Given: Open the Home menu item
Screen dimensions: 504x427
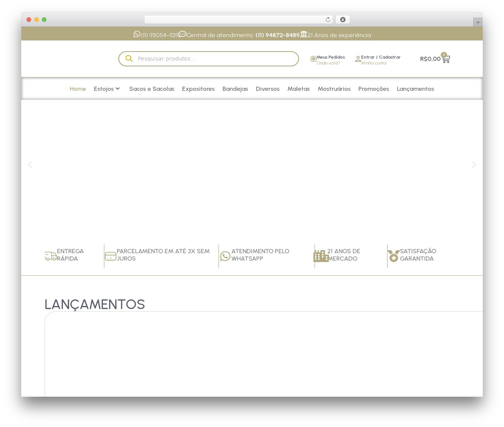Looking at the screenshot, I should (x=78, y=89).
